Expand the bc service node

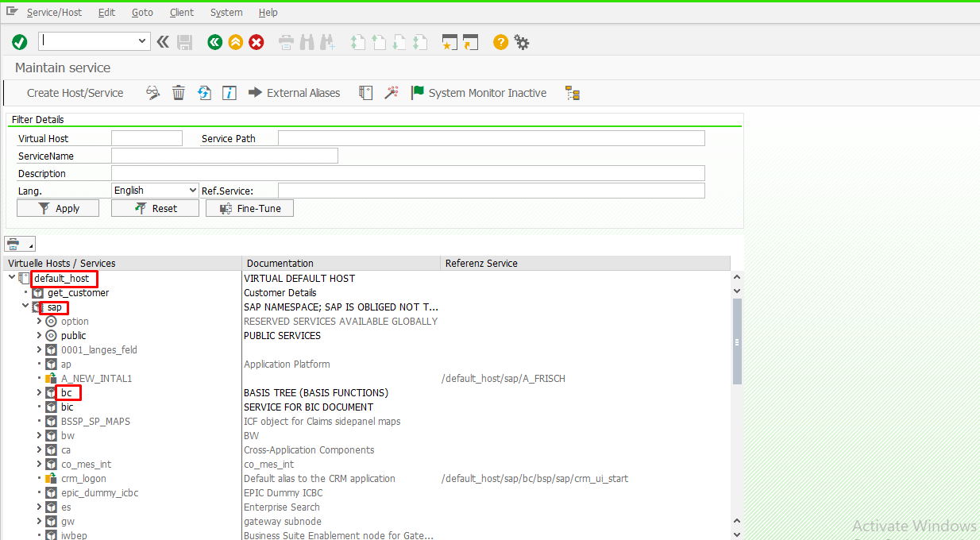(39, 392)
